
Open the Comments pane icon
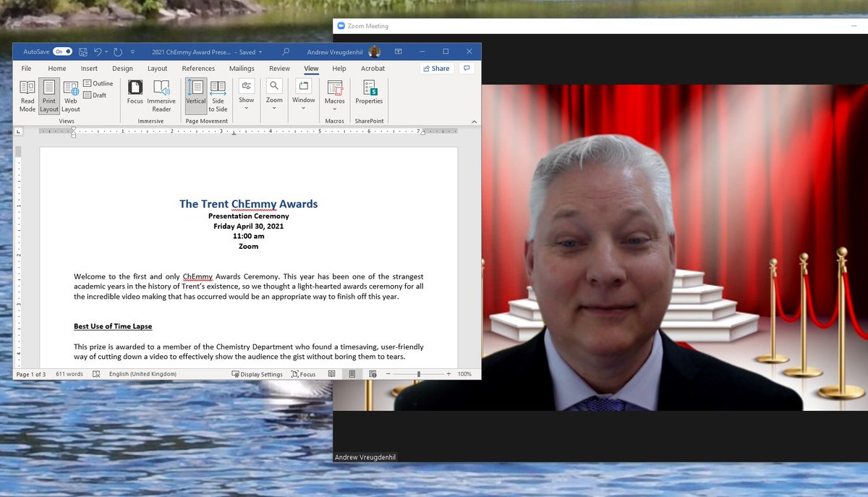[x=467, y=68]
